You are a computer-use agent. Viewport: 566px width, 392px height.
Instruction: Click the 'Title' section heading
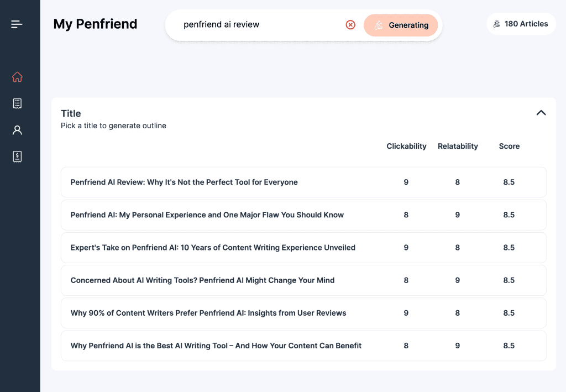[71, 113]
